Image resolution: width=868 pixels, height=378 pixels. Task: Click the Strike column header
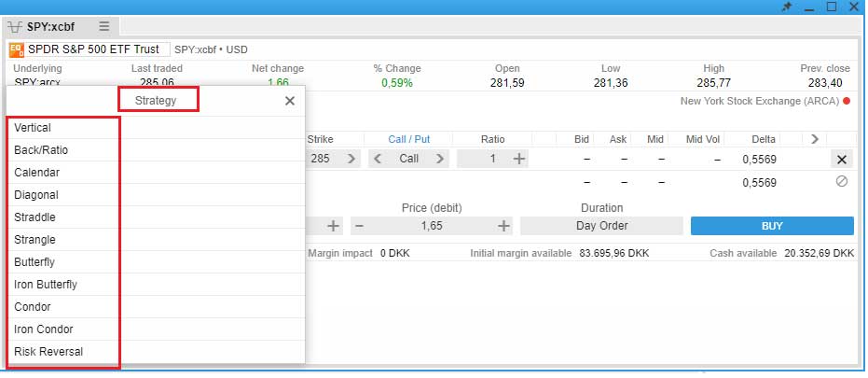320,140
